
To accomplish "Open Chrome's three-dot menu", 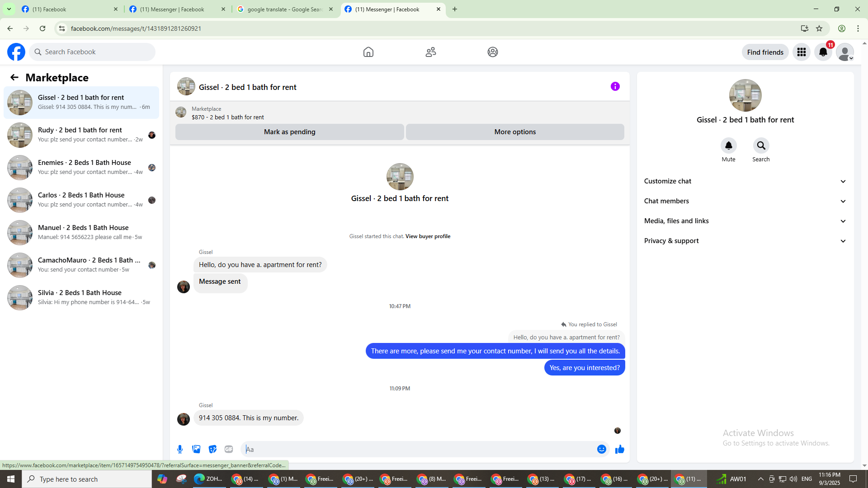I will (858, 28).
